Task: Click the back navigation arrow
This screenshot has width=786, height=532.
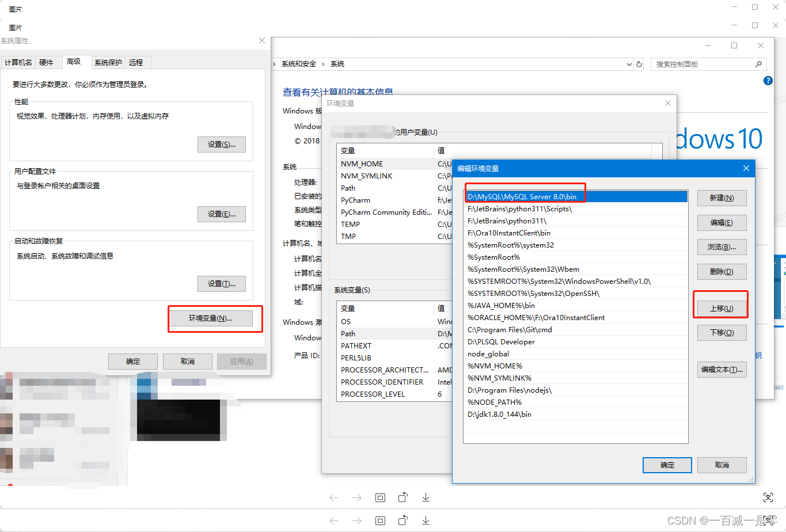Action: tap(334, 497)
